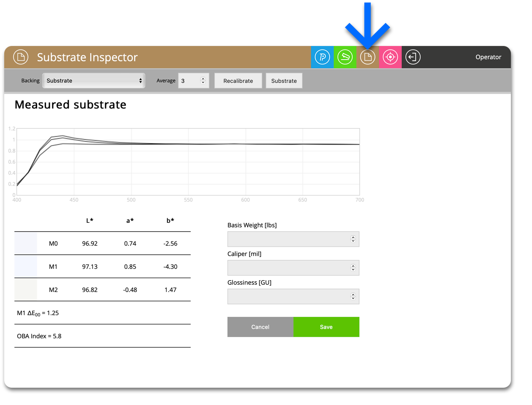Open the green scanner module icon
The width and height of the screenshot is (532, 405).
click(x=345, y=57)
